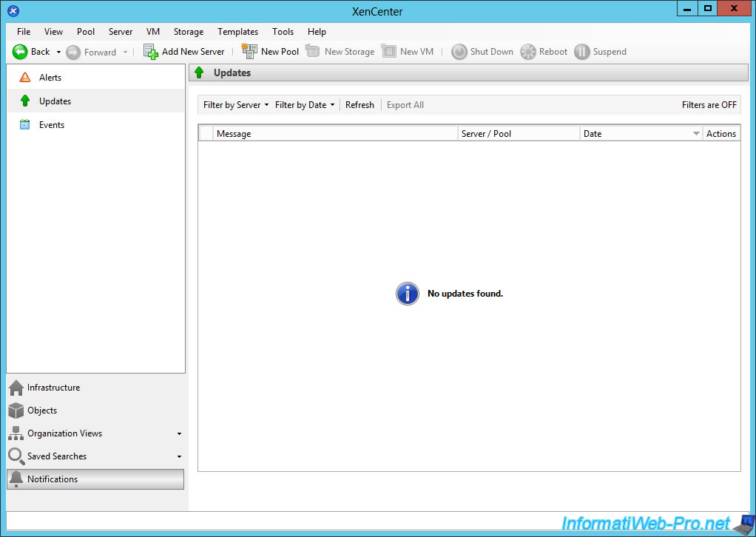Select the Events label in the sidebar
This screenshot has height=537, width=756.
click(x=52, y=124)
